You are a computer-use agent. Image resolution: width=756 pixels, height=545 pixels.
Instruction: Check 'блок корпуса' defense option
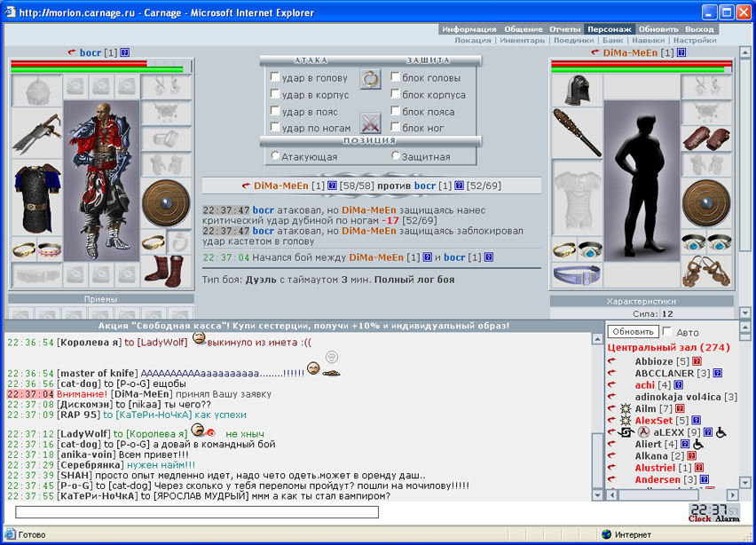click(396, 93)
